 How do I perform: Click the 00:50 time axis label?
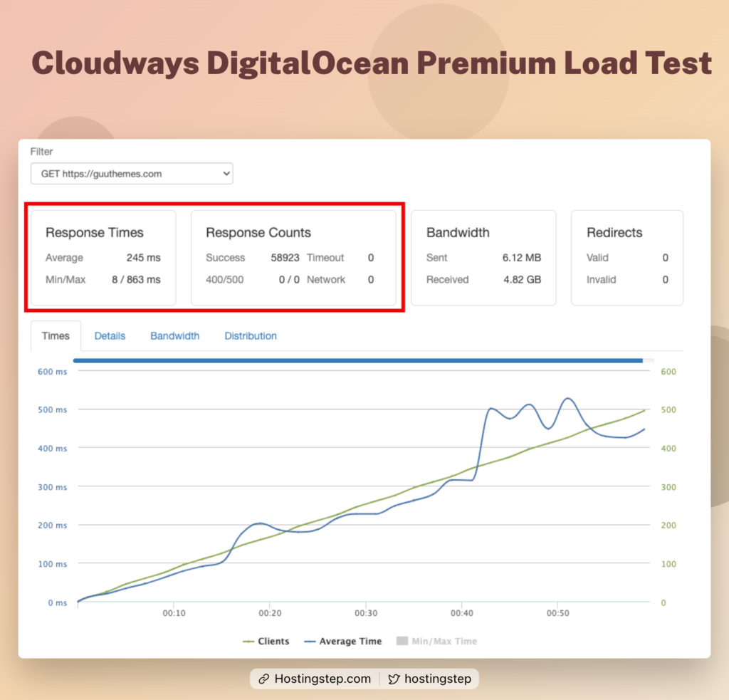558,613
